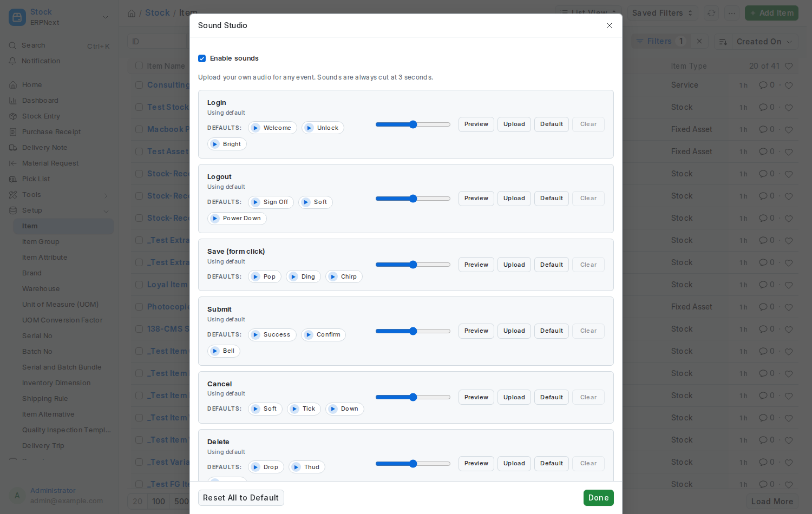Play the Sign Off logout sound
This screenshot has height=514, width=812.
[x=271, y=202]
